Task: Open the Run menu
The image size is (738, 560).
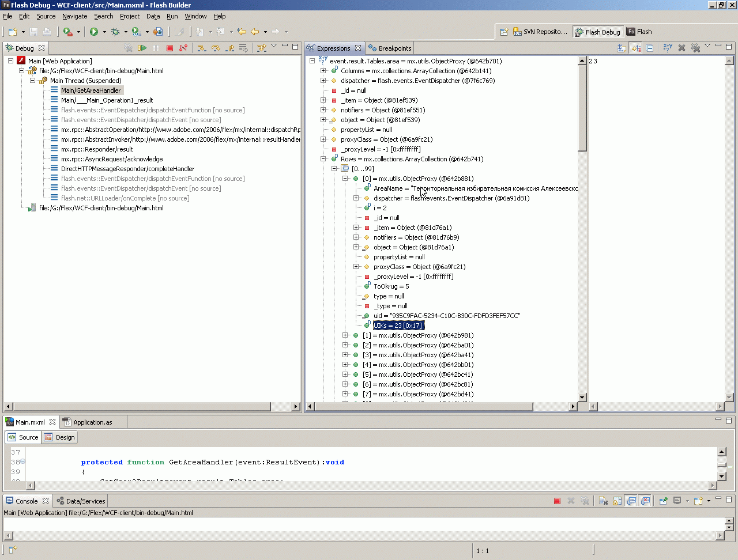Action: [x=172, y=16]
